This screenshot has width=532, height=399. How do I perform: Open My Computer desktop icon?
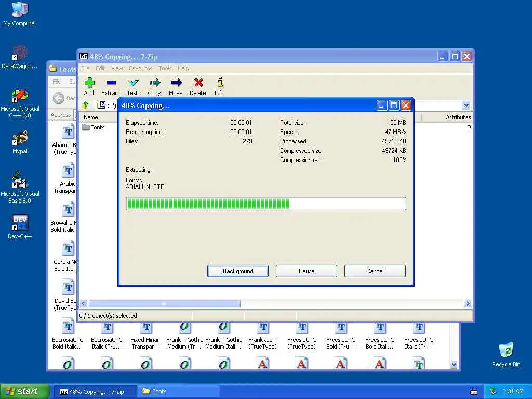pyautogui.click(x=20, y=14)
